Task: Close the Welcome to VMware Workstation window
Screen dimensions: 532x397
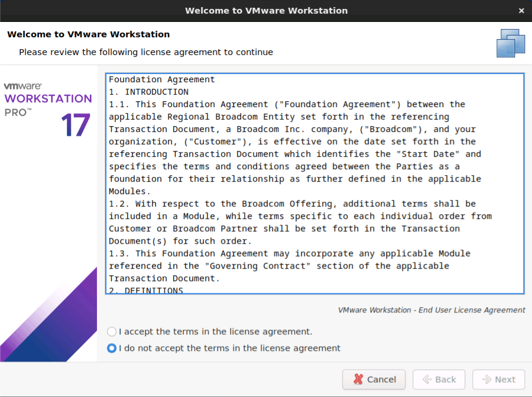Action: click(521, 11)
